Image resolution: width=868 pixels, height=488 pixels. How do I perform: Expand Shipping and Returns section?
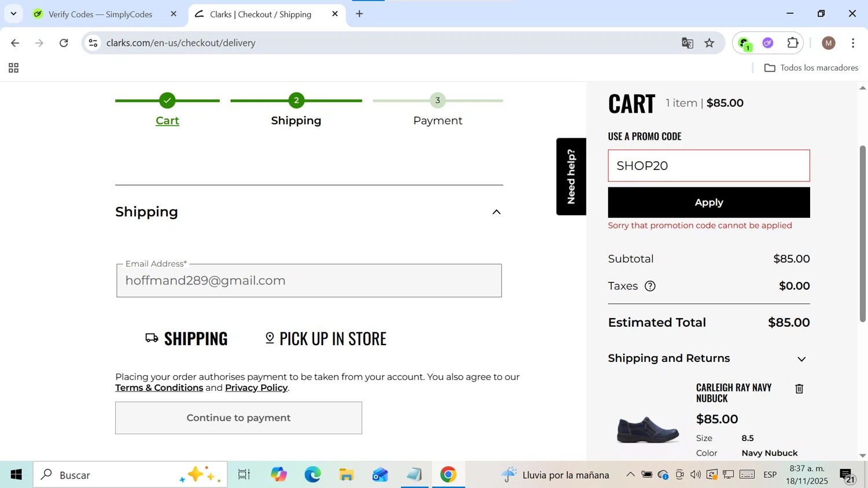coord(801,359)
